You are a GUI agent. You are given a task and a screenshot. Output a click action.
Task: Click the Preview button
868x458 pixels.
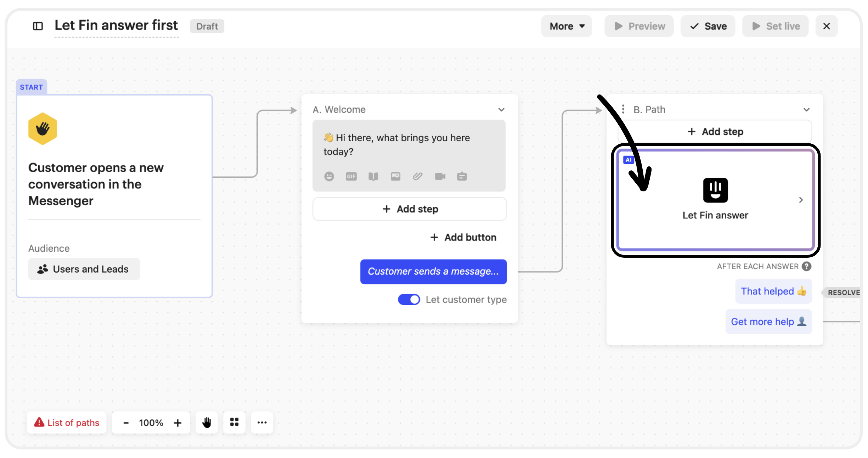[639, 26]
